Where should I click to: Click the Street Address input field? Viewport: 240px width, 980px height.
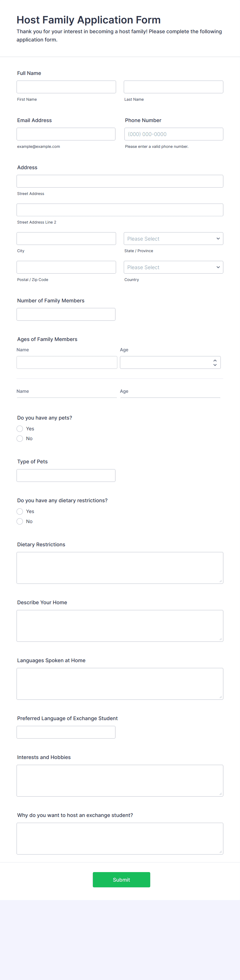[x=120, y=181]
